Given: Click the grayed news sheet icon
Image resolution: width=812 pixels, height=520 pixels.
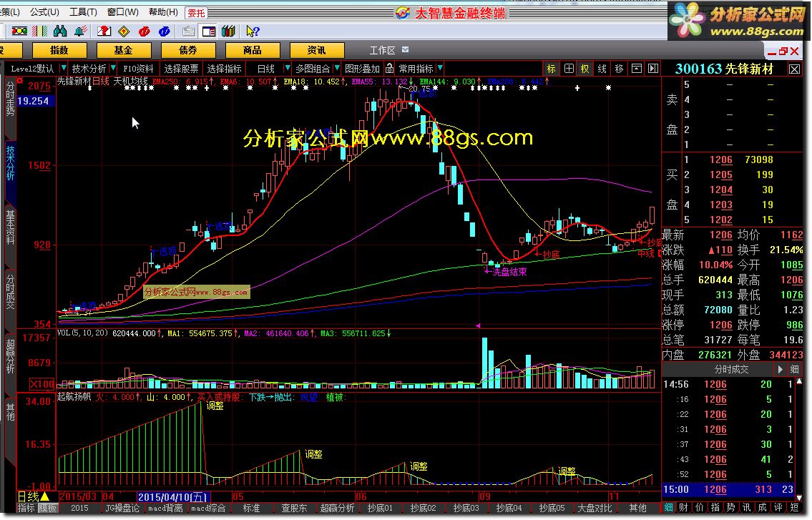Looking at the screenshot, I should pos(188,31).
